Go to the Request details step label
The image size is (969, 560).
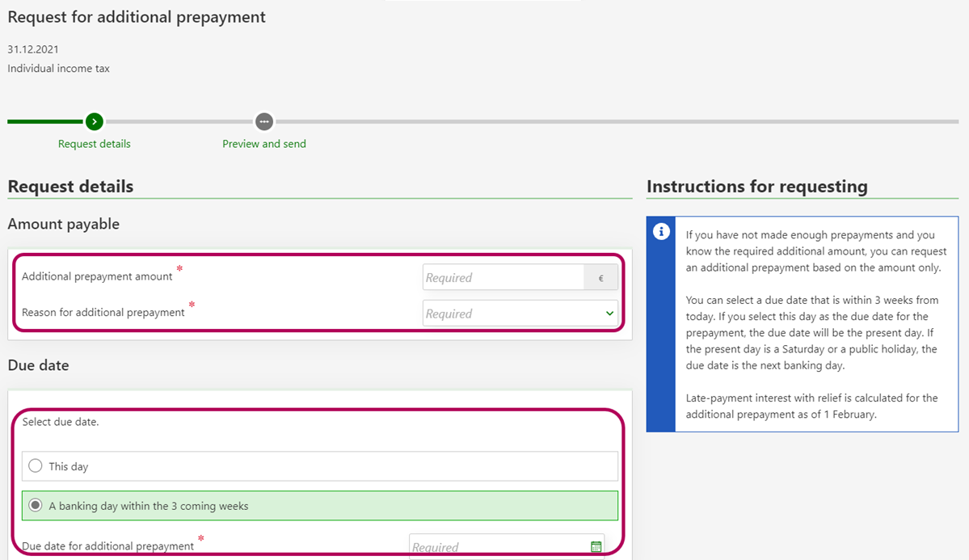[x=95, y=144]
